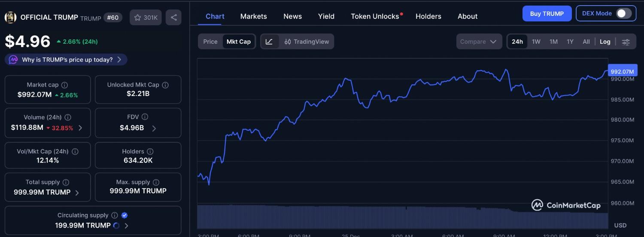Switch to the Markets tab

(x=253, y=16)
